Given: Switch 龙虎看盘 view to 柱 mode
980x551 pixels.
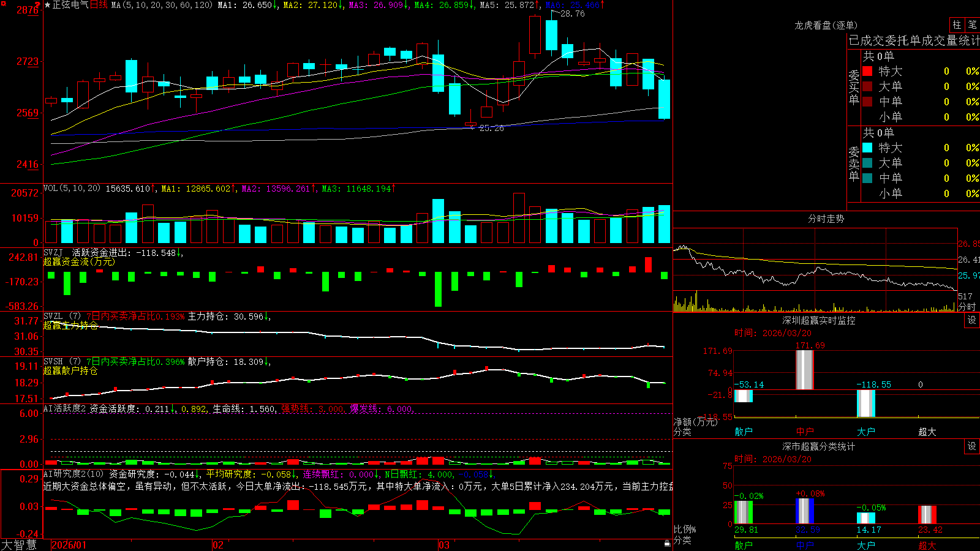Looking at the screenshot, I should (x=957, y=25).
